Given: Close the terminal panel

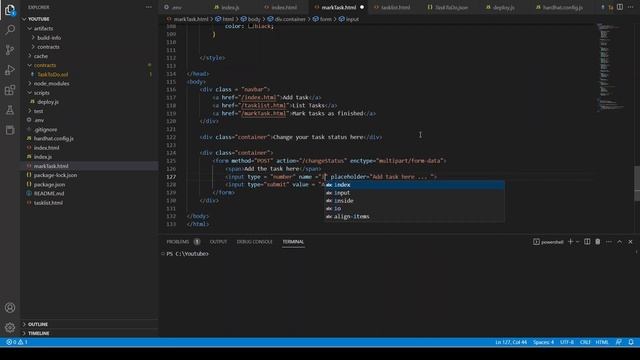Looking at the screenshot, I should coord(630,242).
